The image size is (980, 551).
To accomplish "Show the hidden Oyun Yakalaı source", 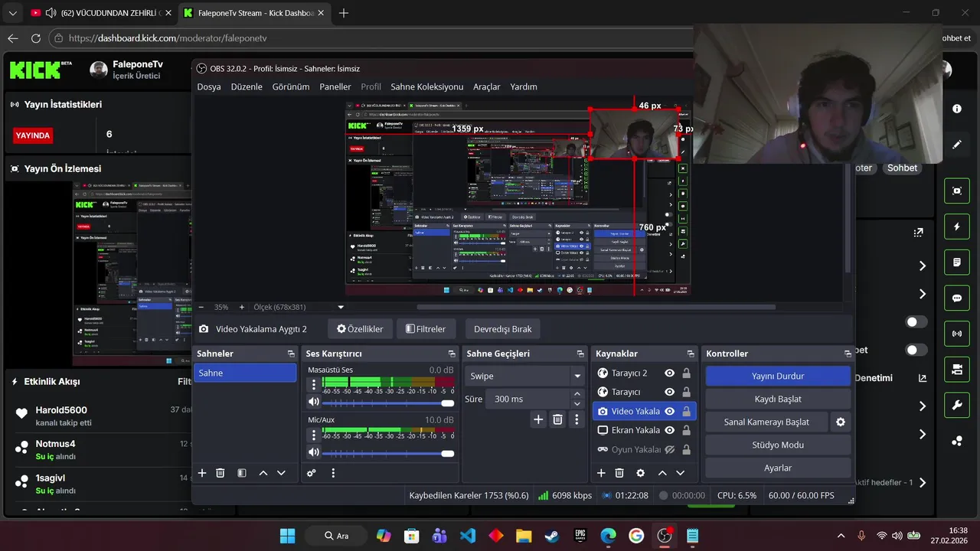I will point(669,449).
